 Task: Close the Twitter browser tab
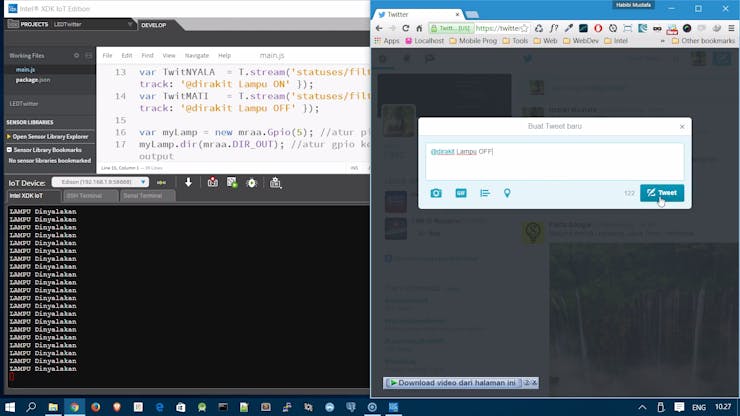[x=457, y=15]
